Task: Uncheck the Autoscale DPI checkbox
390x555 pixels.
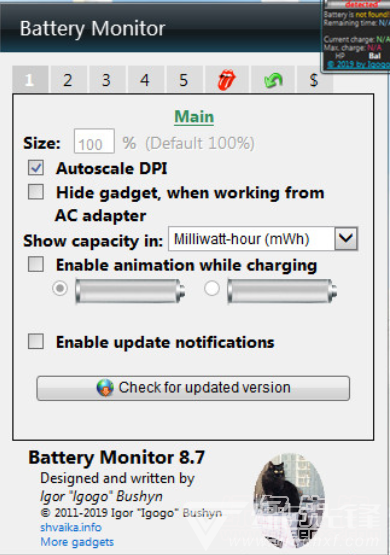Action: 36,168
